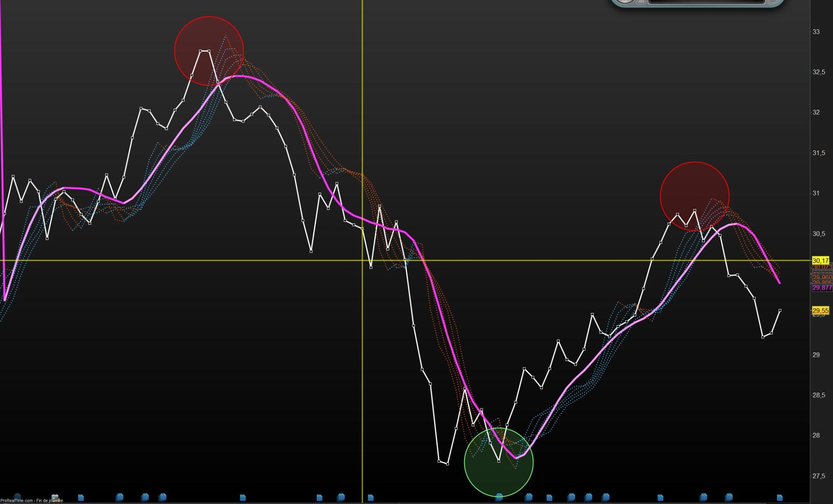This screenshot has height=504, width=833.
Task: Click the yellow 30,17 crosshair price label
Action: [x=820, y=261]
